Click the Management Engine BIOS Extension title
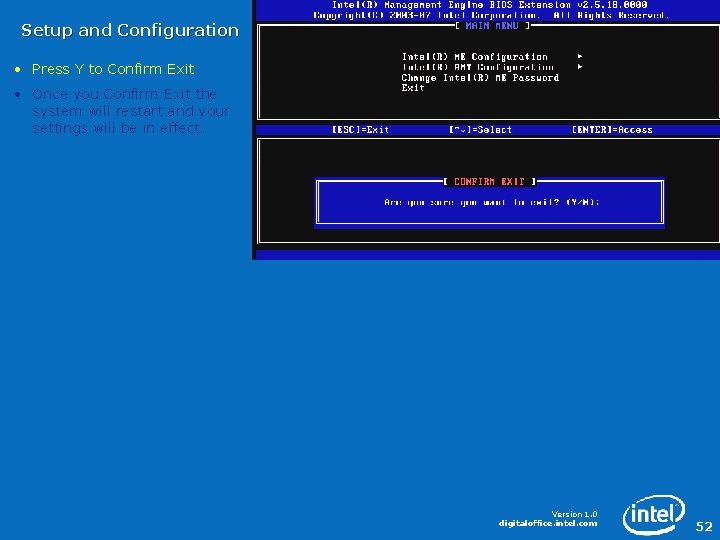Image resolution: width=720 pixels, height=540 pixels. (x=489, y=5)
